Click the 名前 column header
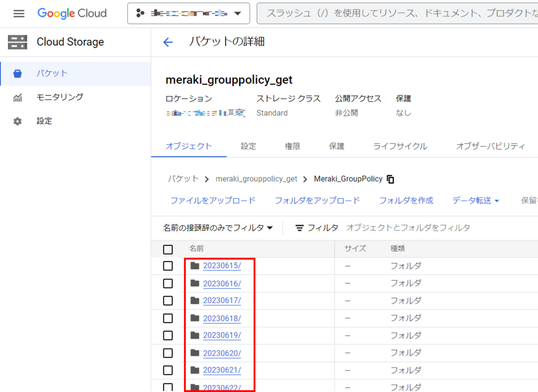The image size is (538, 392). coord(196,249)
